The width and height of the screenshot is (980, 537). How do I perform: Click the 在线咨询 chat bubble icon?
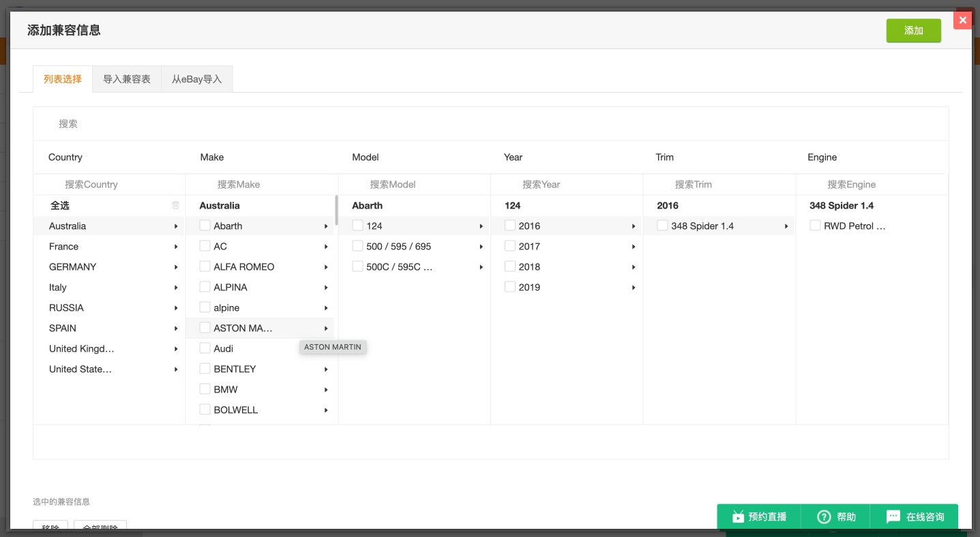pos(893,517)
